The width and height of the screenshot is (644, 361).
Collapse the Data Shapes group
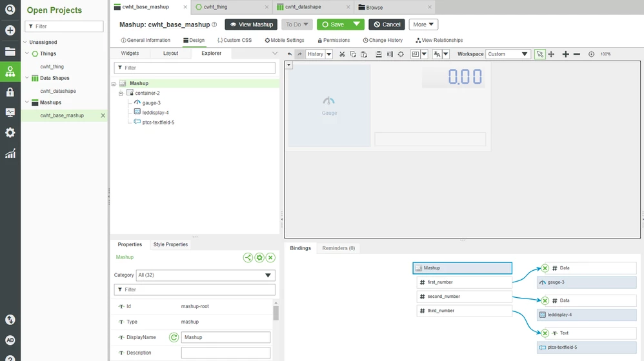(x=27, y=77)
